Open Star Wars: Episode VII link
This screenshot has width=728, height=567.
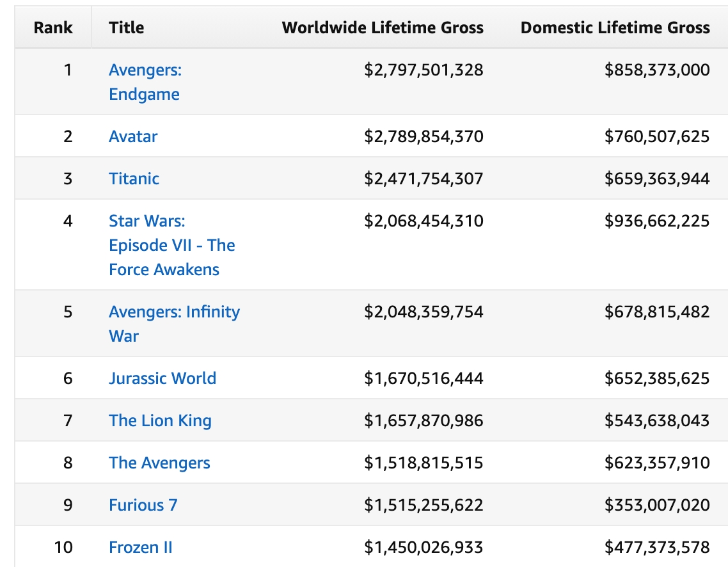(171, 245)
